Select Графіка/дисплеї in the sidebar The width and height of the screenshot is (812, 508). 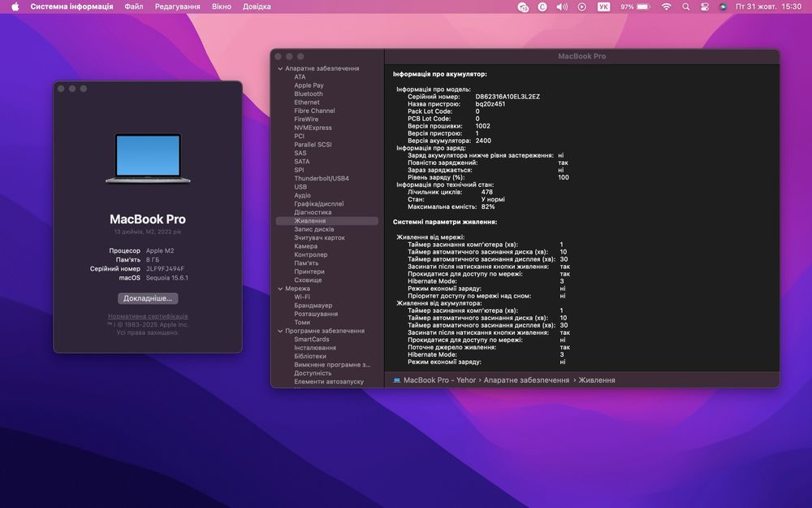click(x=318, y=204)
